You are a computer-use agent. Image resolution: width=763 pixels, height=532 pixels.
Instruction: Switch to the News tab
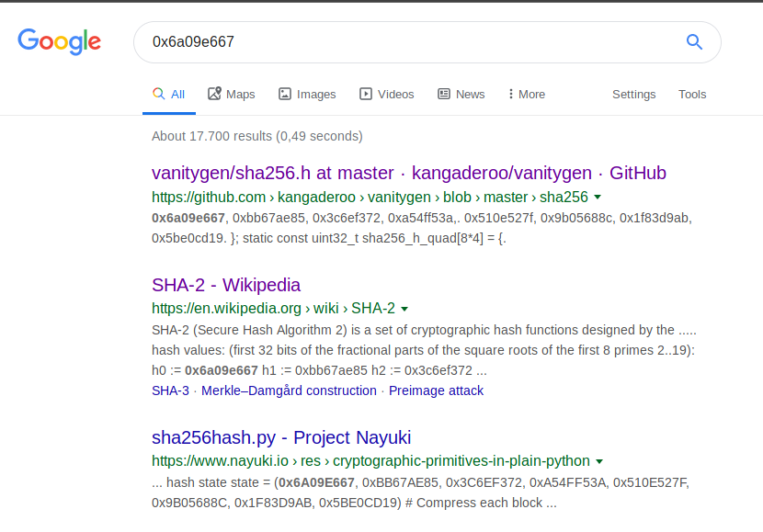tap(461, 95)
